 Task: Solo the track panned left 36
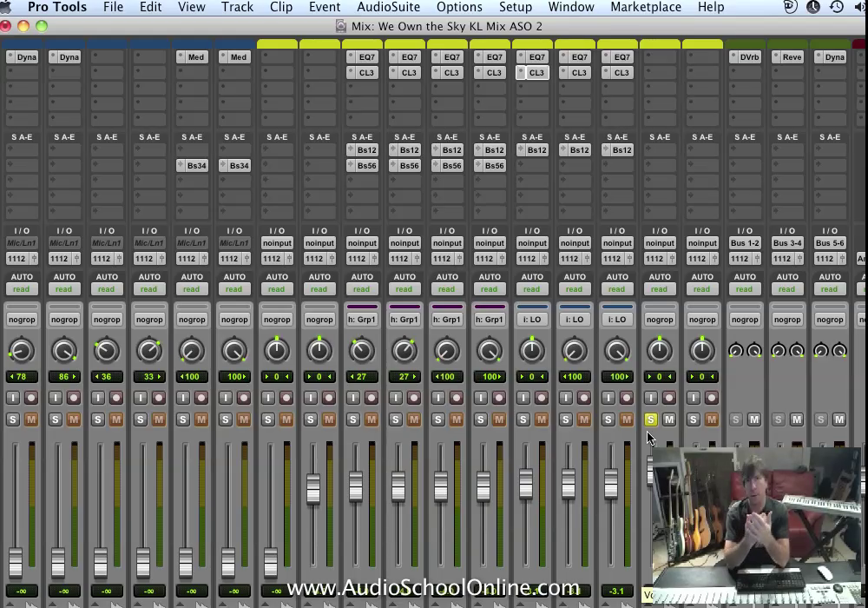click(98, 420)
